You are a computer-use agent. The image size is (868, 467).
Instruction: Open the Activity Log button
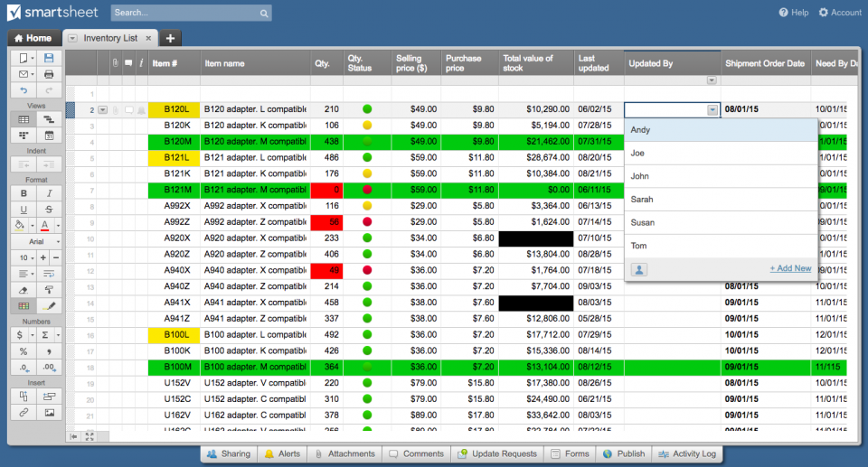pos(687,453)
